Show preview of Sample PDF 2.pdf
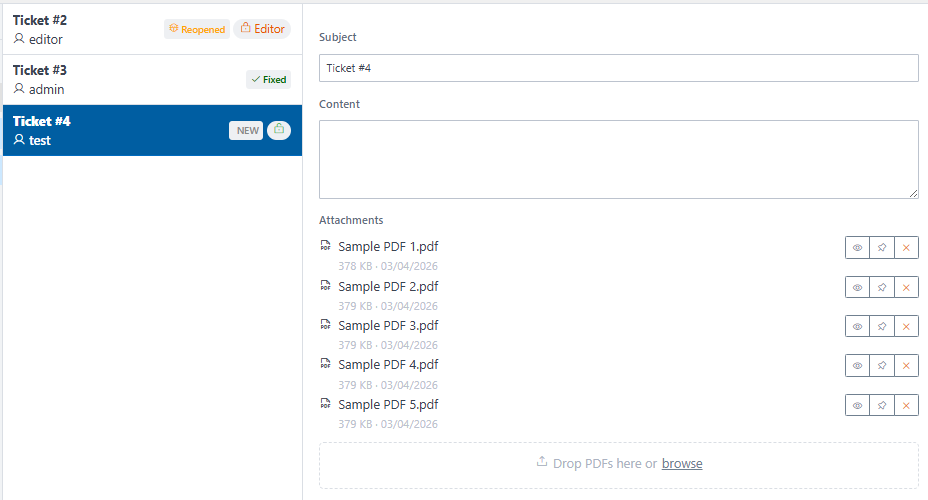This screenshot has width=928, height=500. click(x=857, y=287)
